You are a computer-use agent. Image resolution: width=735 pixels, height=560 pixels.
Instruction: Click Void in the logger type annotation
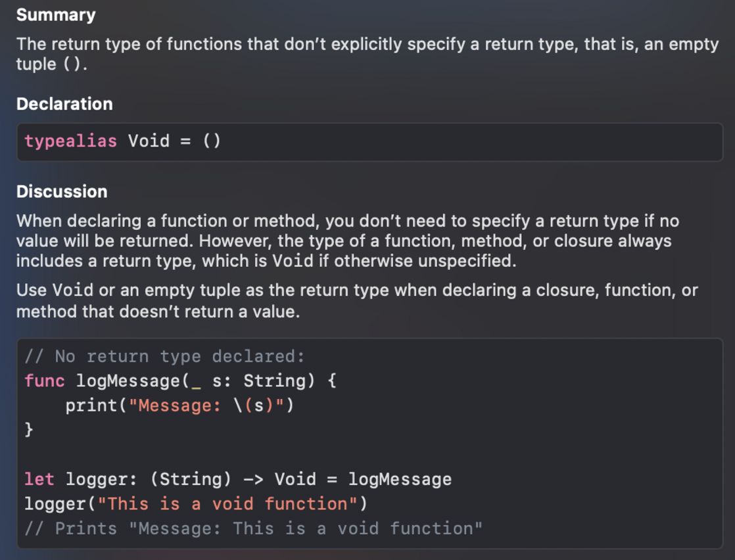click(x=295, y=479)
